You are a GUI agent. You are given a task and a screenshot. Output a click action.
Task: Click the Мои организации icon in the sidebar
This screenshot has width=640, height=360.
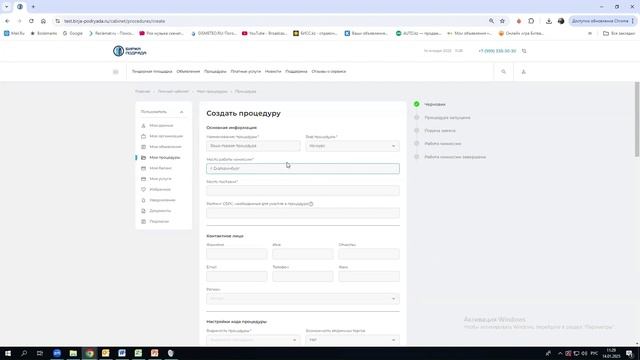143,136
